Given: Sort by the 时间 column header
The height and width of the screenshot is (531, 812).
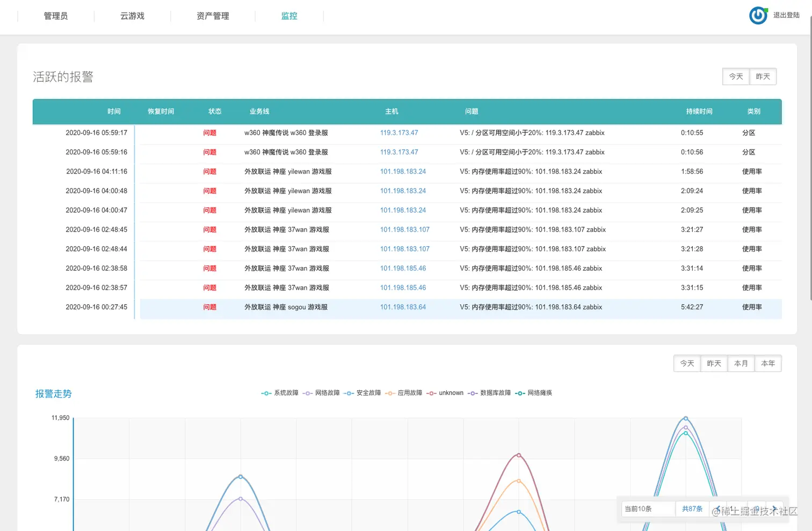Looking at the screenshot, I should click(x=114, y=111).
